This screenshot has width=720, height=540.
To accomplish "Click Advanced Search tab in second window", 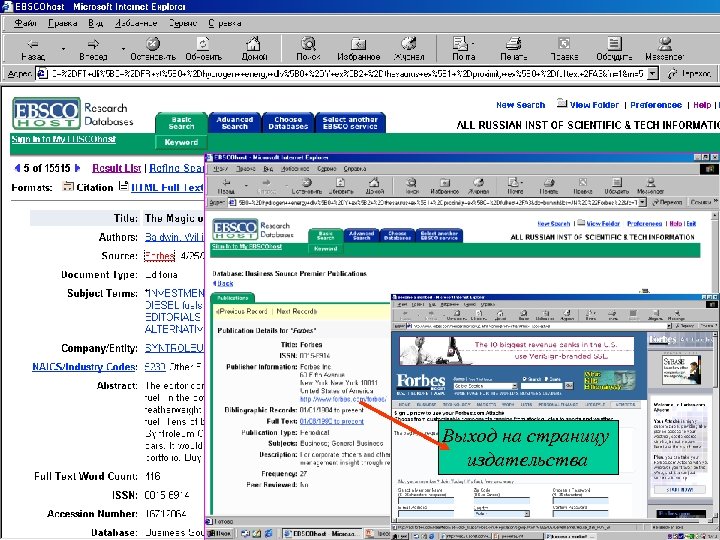I will [361, 235].
